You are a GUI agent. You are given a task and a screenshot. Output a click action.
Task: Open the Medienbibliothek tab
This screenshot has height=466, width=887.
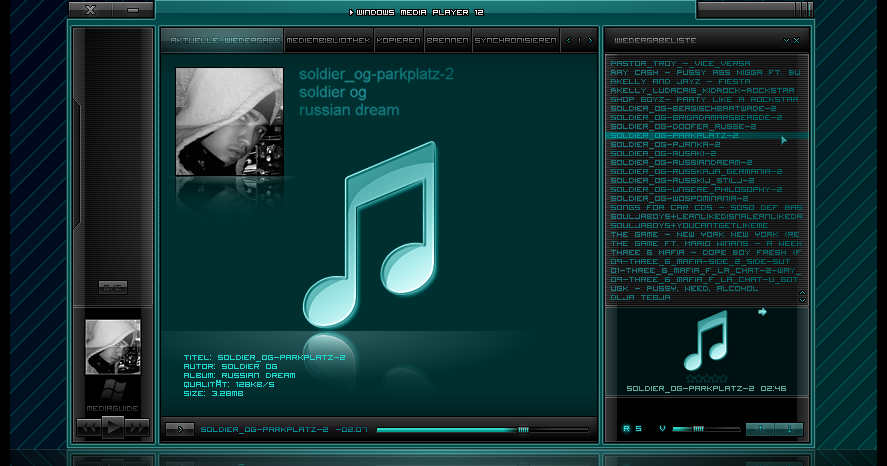tap(328, 41)
